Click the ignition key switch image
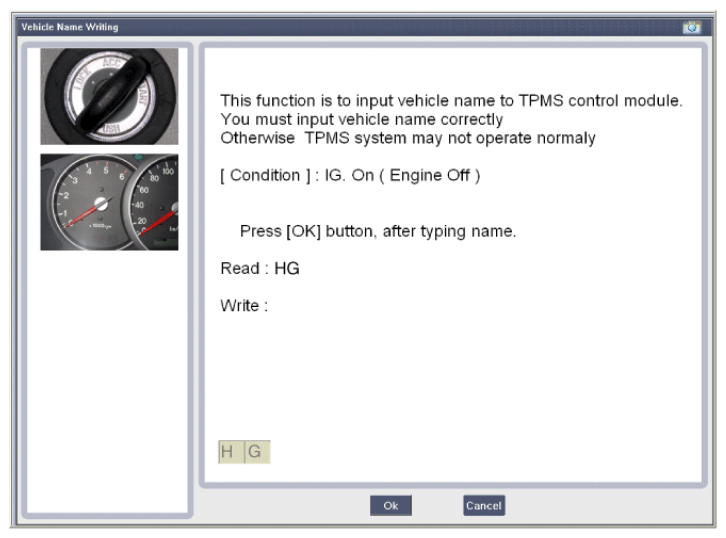This screenshot has width=726, height=538. [109, 96]
